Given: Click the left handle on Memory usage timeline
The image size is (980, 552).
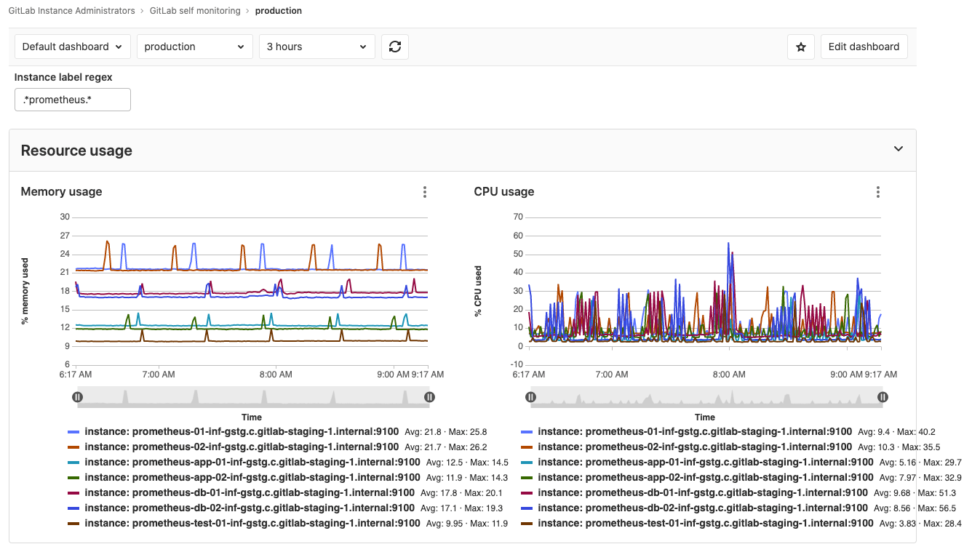Looking at the screenshot, I should click(77, 396).
